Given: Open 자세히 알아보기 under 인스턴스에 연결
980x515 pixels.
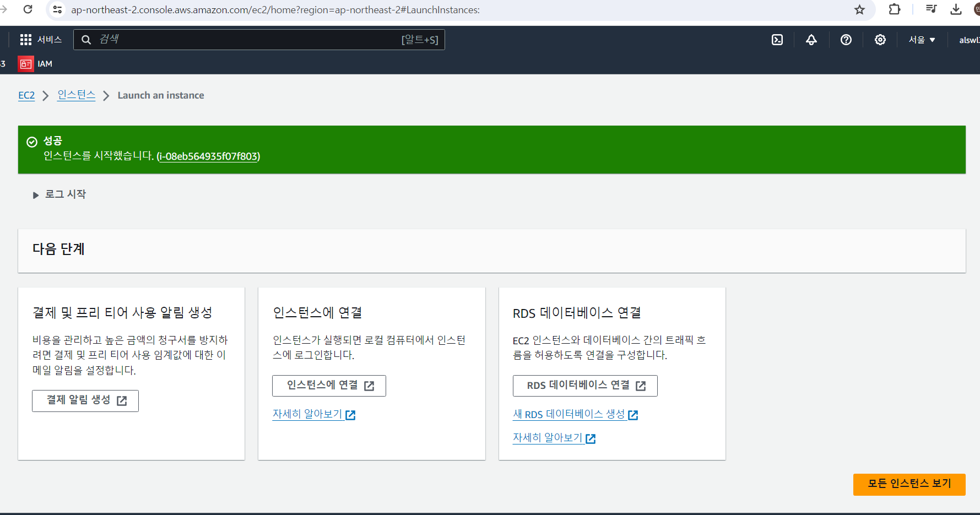Looking at the screenshot, I should (314, 414).
